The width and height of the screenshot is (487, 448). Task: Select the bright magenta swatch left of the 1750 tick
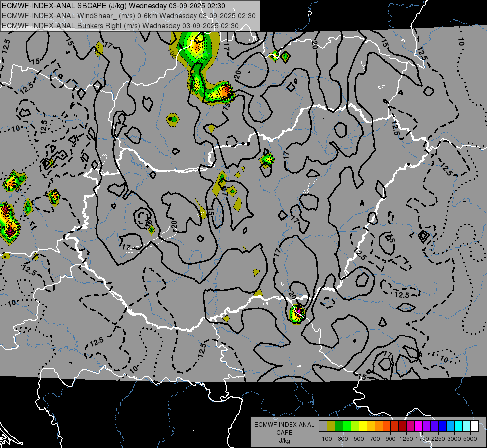point(419,426)
